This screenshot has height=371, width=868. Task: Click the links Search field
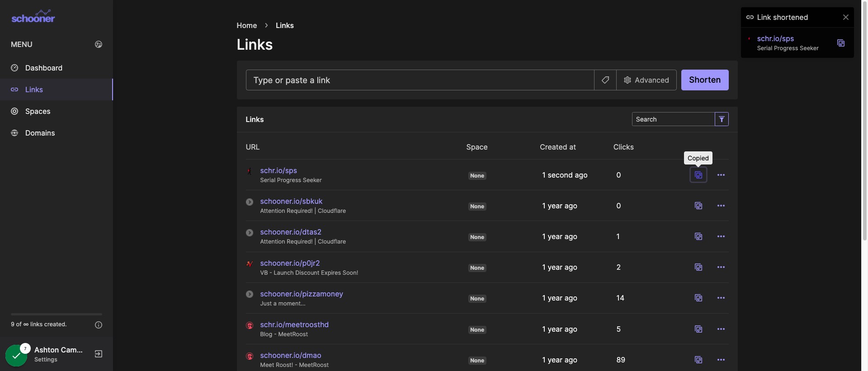(673, 119)
